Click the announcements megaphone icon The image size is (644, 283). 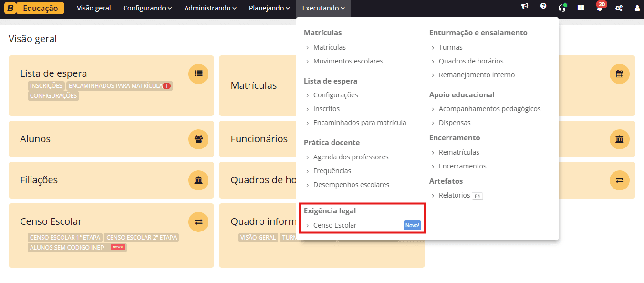(x=524, y=6)
